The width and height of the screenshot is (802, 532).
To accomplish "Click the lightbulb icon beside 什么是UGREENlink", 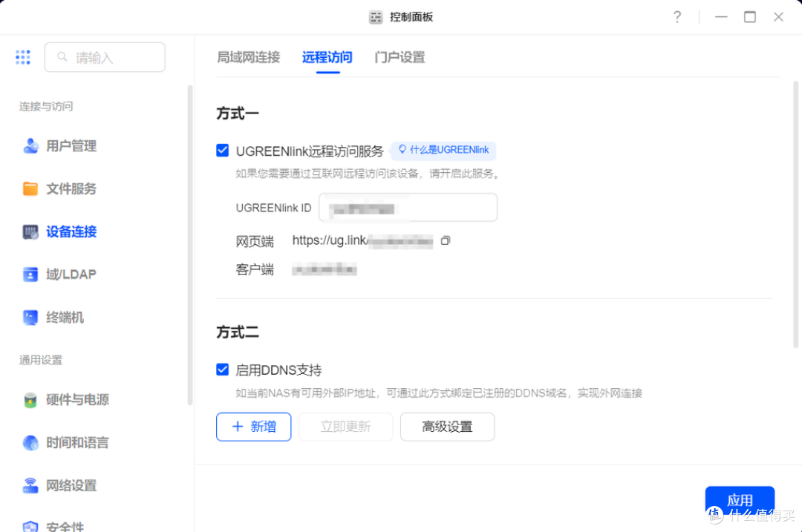I will (x=402, y=149).
